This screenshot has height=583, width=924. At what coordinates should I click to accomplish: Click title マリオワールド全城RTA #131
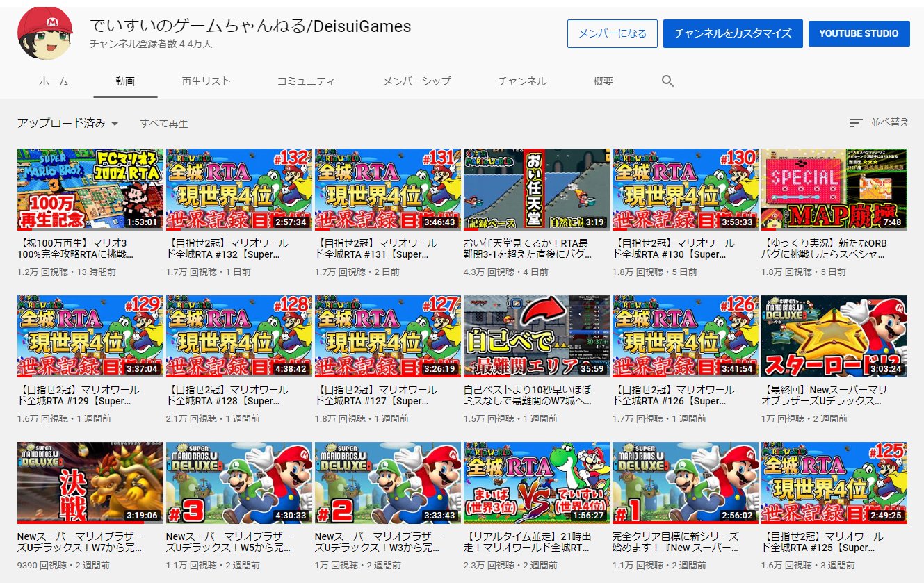[376, 249]
